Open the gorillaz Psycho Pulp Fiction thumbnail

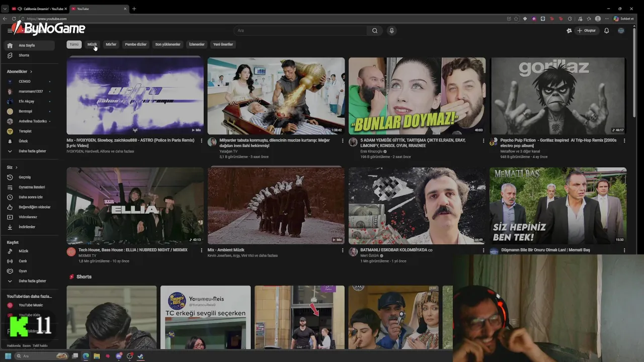[x=558, y=96]
